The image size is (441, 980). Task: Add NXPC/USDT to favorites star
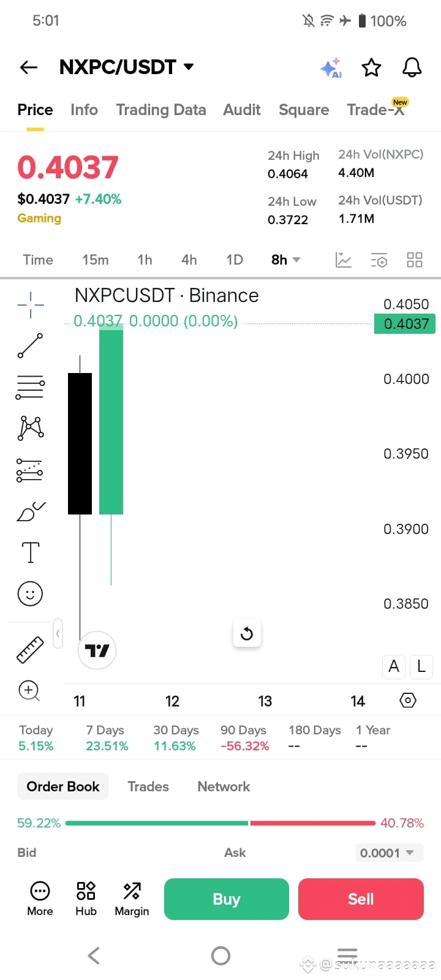tap(371, 67)
